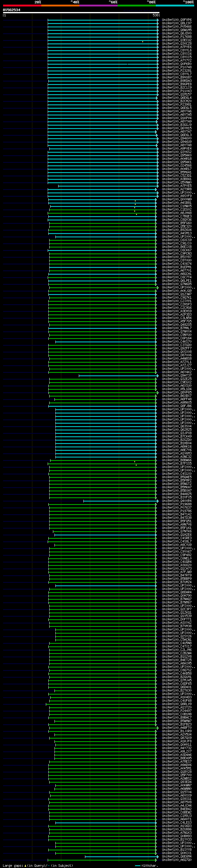197x868 pixels.
Task: Select the UniRef100_A7PYE6 label
Action: point(176,47)
